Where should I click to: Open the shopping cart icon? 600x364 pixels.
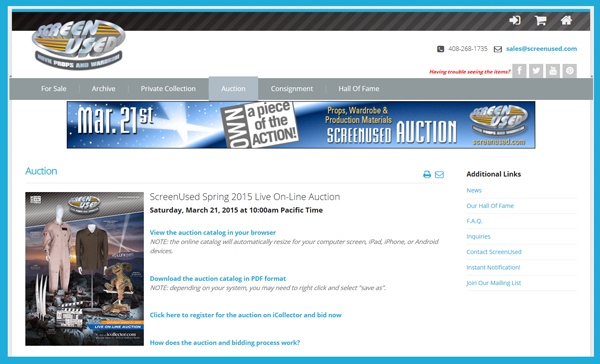click(540, 20)
